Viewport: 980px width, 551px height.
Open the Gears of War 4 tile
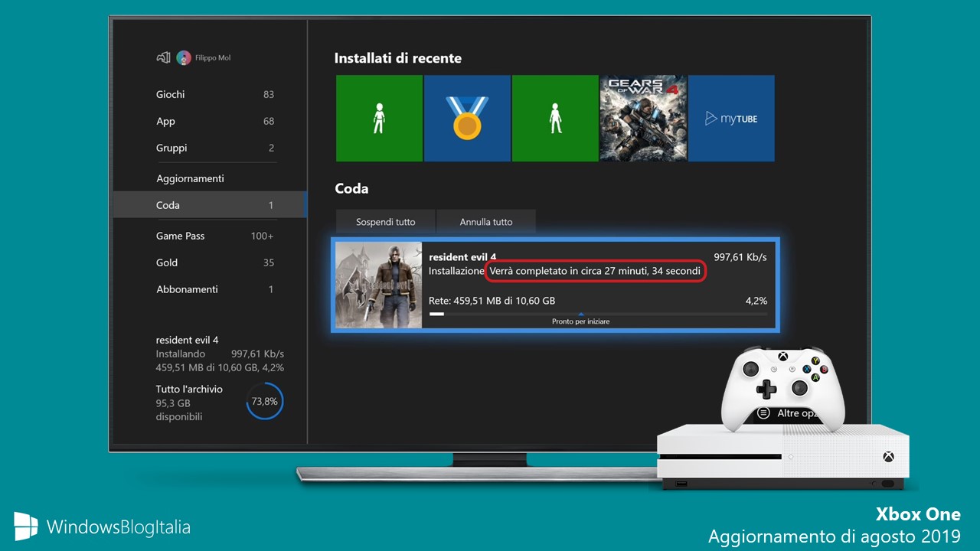(x=643, y=118)
